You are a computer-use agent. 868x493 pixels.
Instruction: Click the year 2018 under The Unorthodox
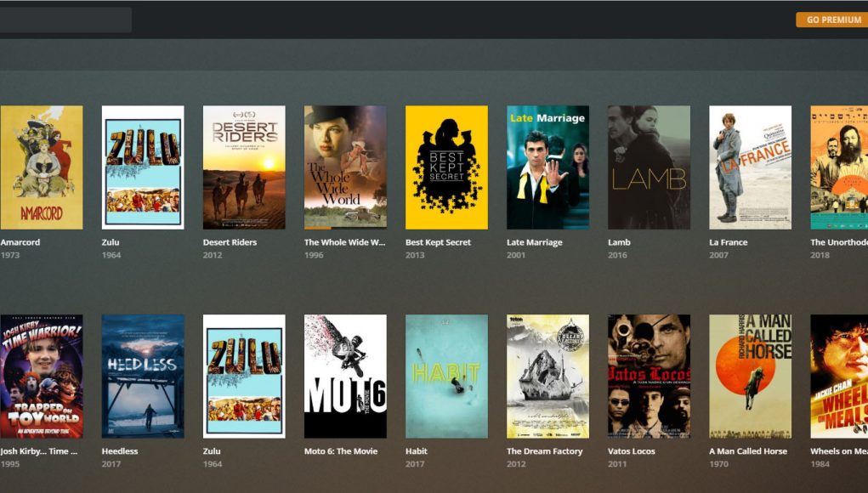pos(820,255)
